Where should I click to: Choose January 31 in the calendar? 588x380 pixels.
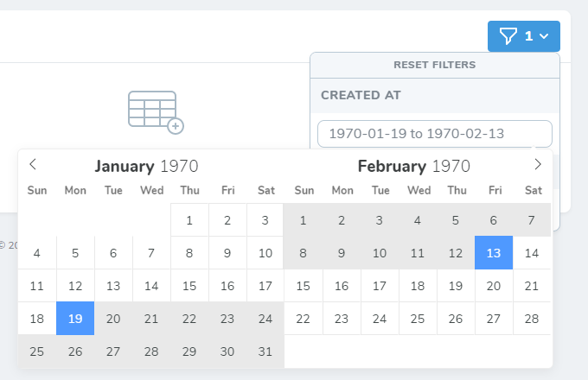(x=265, y=351)
